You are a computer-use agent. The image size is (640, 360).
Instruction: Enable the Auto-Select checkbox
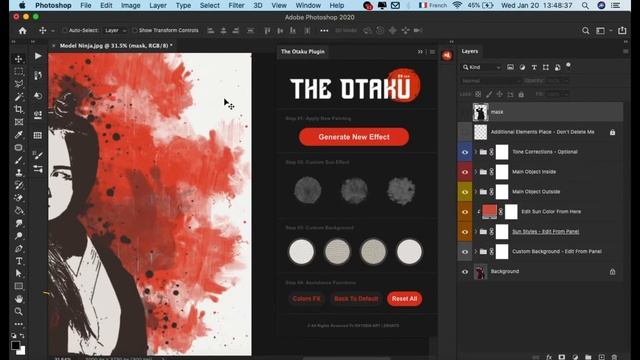tap(64, 31)
